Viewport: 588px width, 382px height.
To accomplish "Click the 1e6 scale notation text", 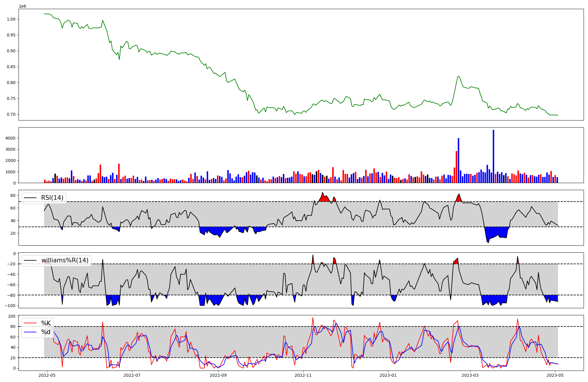I will point(22,6).
